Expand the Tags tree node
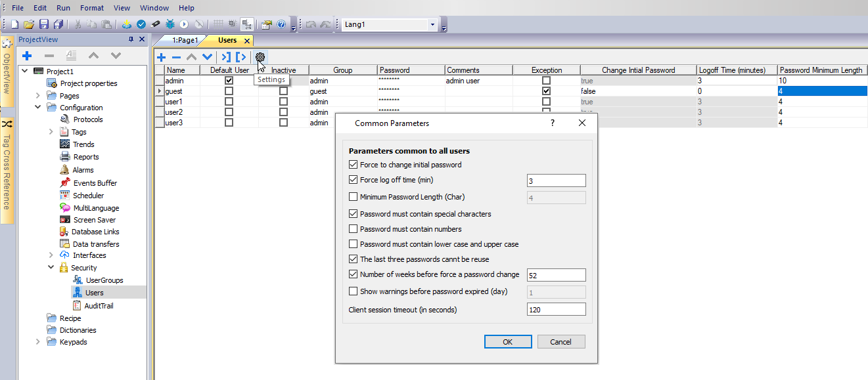This screenshot has width=868, height=380. 51,132
